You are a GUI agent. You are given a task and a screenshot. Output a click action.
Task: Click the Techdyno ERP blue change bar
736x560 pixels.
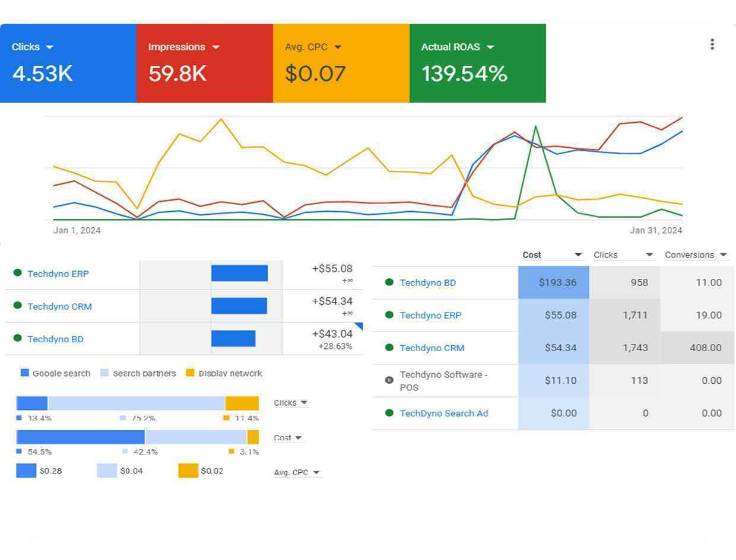(x=239, y=273)
